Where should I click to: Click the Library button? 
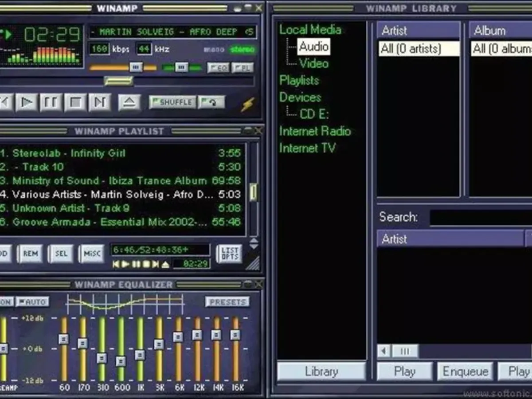click(x=321, y=372)
